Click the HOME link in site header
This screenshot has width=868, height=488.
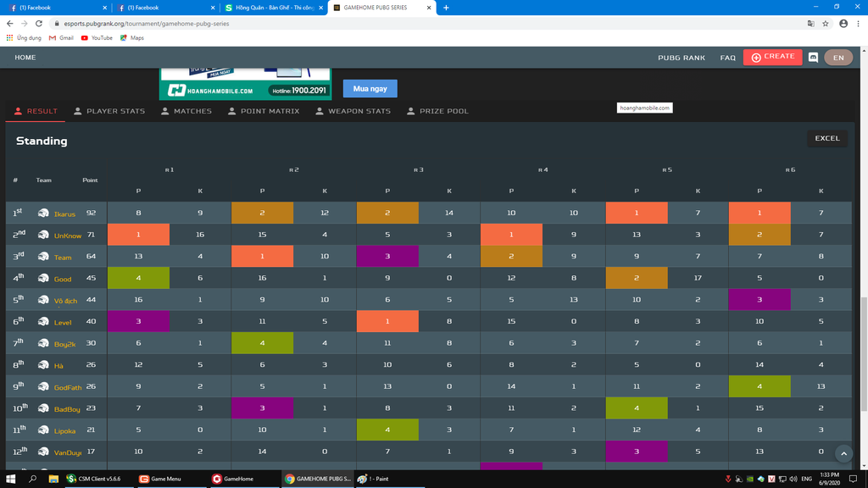(x=25, y=58)
